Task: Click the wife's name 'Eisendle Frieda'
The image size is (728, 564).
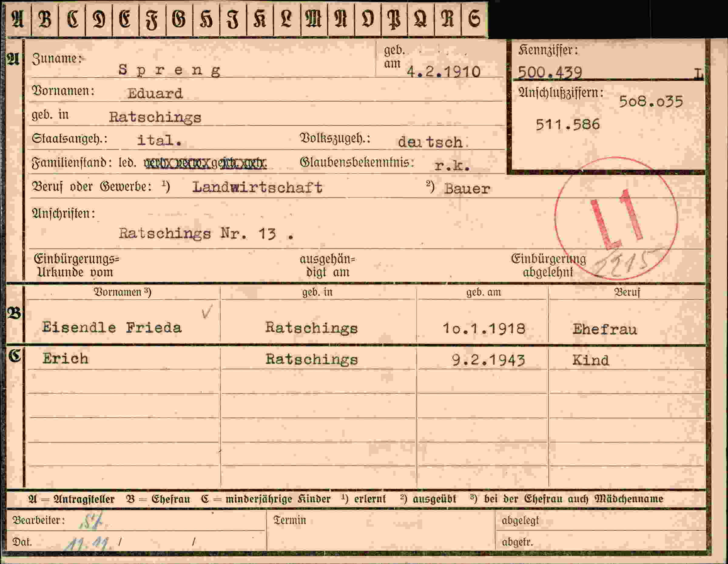Action: pos(112,328)
